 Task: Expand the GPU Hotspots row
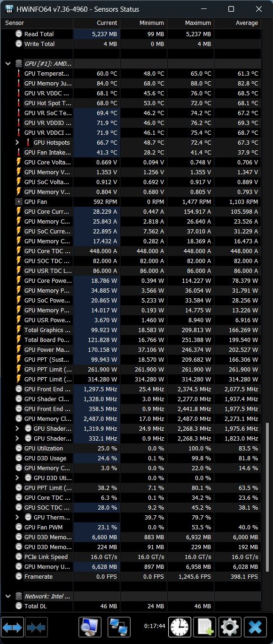[17, 142]
